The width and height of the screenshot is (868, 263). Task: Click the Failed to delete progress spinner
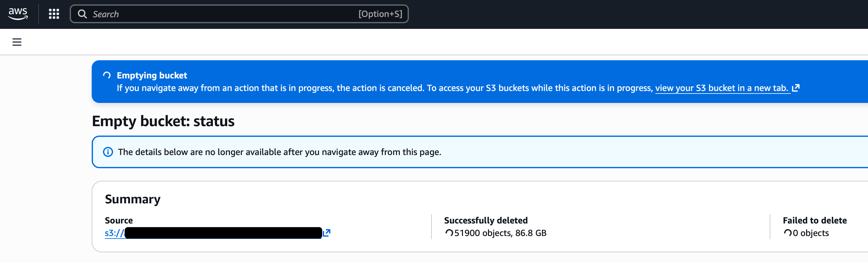(788, 233)
